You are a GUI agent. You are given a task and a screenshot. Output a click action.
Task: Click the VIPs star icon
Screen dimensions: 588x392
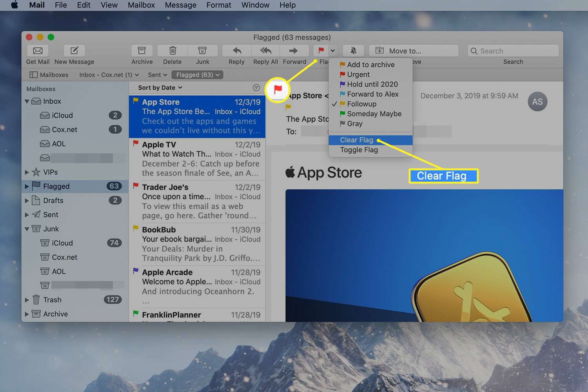(x=36, y=172)
